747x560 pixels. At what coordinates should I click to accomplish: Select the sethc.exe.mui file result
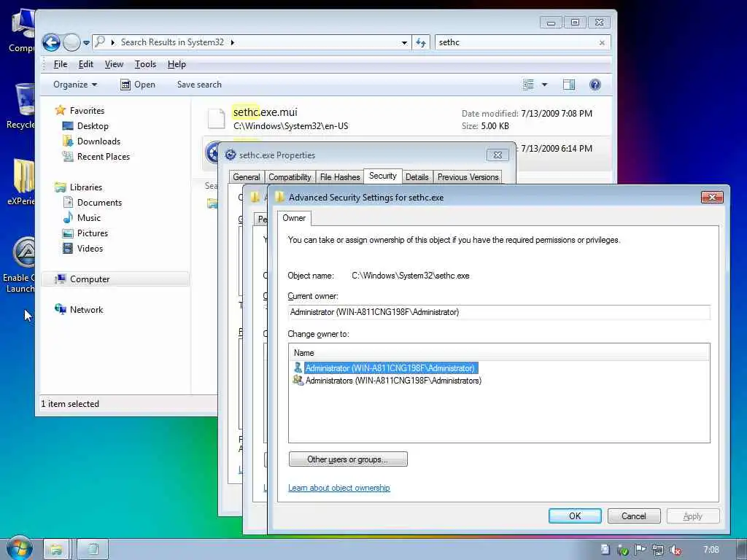click(407, 119)
